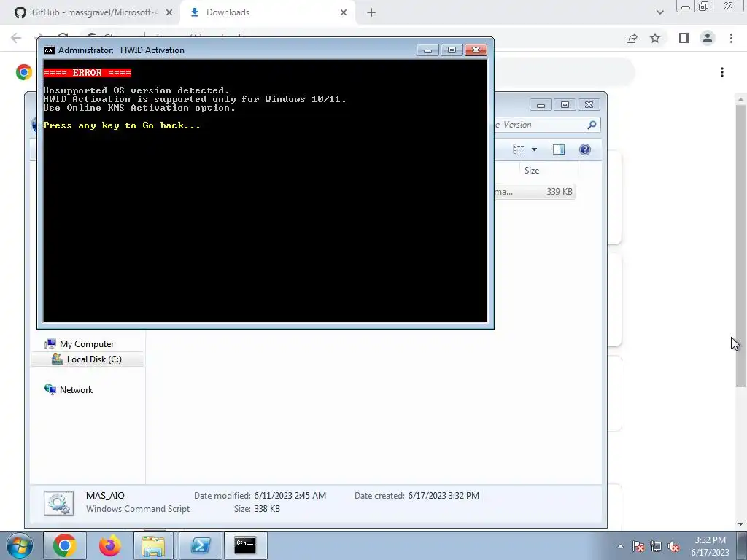Screen dimensions: 747x560
Task: Open Chrome profile avatar
Action: point(708,38)
